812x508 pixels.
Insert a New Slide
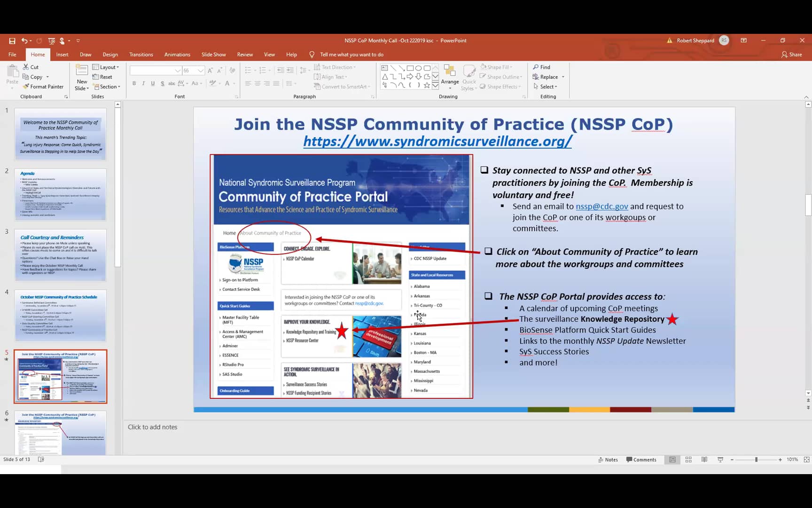[x=82, y=78]
